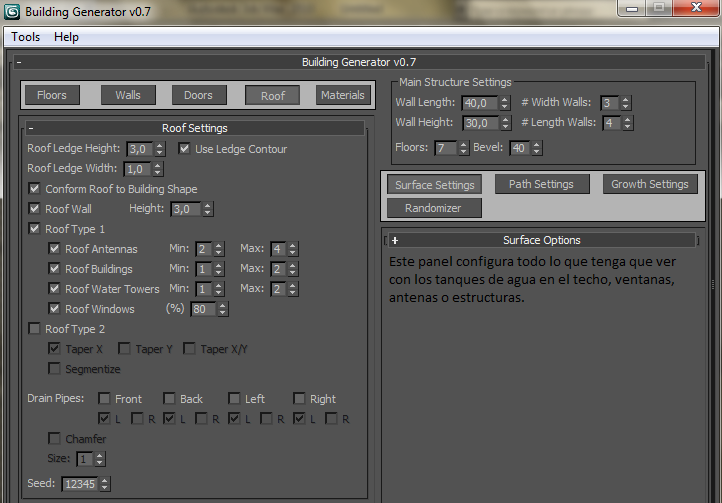This screenshot has height=503, width=722.
Task: Click the Seed value field
Action: [x=80, y=484]
